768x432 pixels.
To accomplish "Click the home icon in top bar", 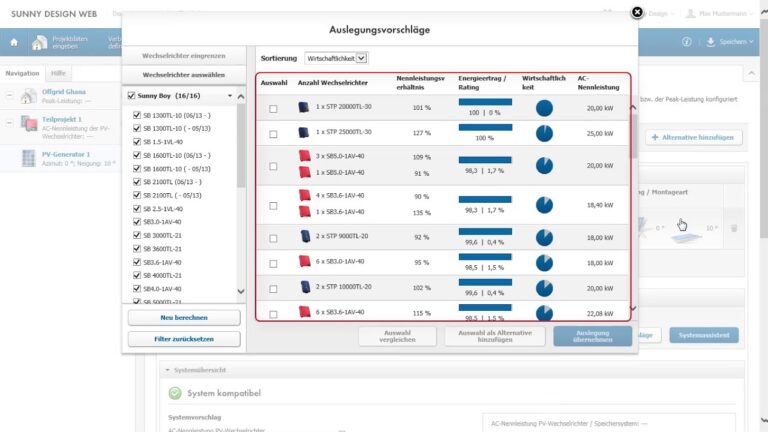I will 13,42.
